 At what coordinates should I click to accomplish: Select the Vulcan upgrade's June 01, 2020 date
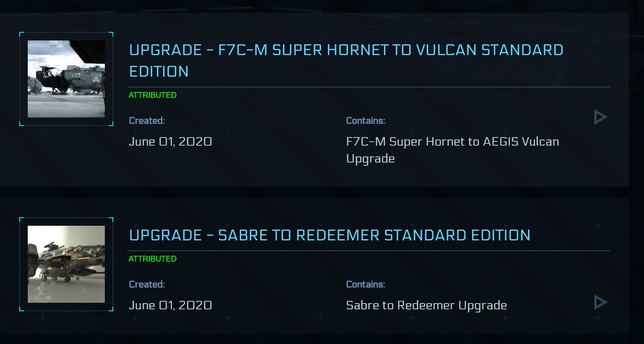click(x=170, y=142)
